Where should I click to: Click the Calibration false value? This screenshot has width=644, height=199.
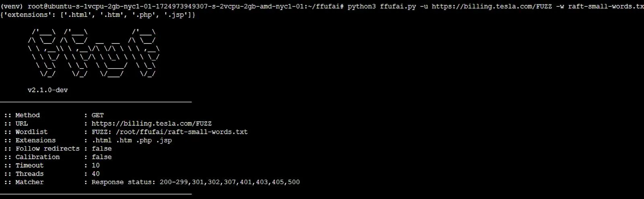coord(101,157)
